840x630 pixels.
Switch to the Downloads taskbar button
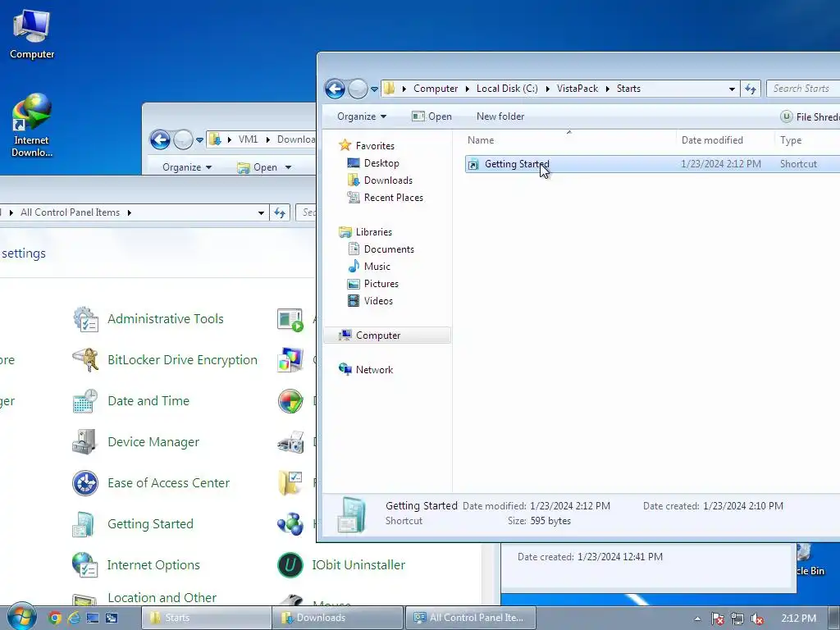[x=337, y=618]
